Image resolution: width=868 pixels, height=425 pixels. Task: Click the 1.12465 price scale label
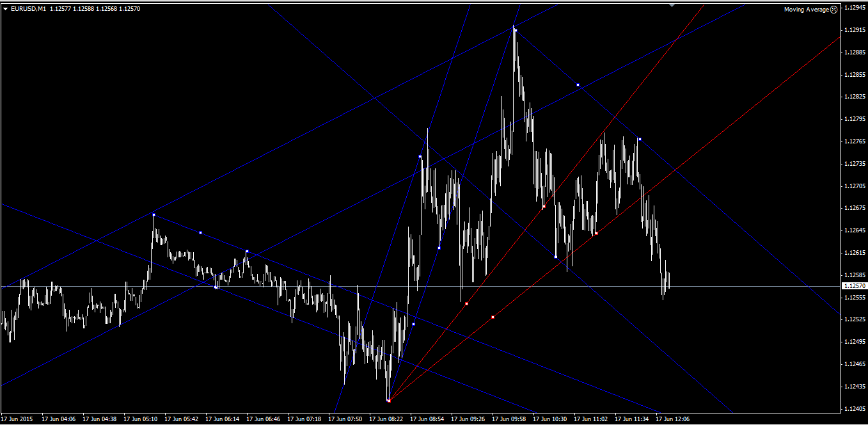(x=855, y=364)
